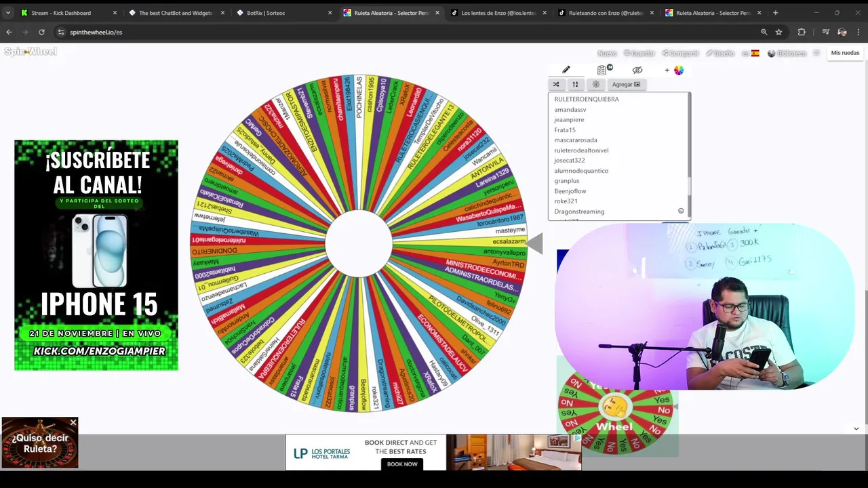
Task: Click Guardar to save the wheel
Action: coord(639,53)
